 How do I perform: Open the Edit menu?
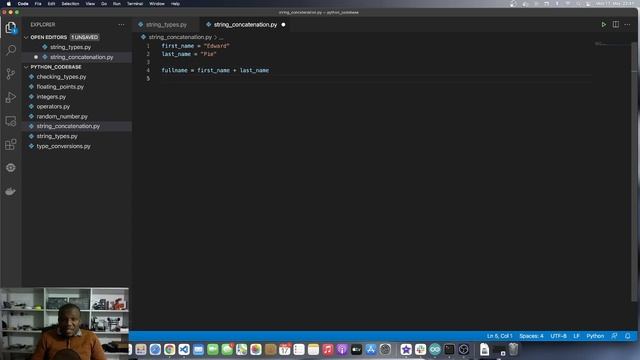click(x=51, y=4)
